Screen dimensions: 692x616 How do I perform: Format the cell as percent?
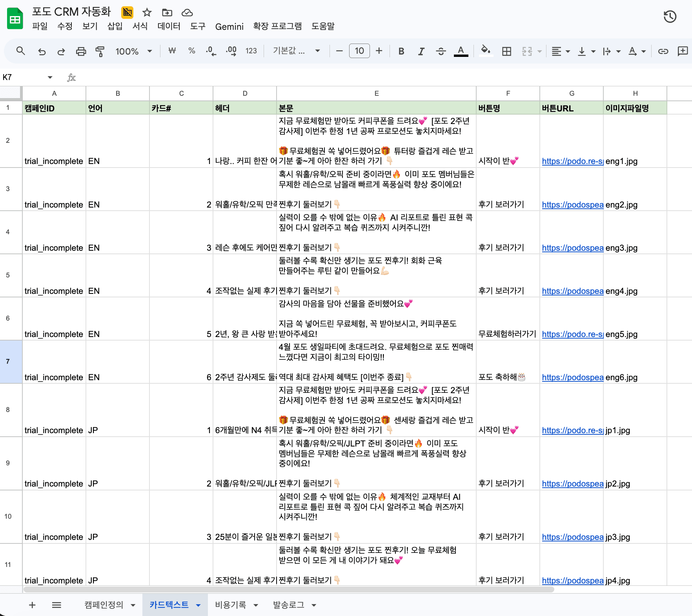click(x=191, y=51)
